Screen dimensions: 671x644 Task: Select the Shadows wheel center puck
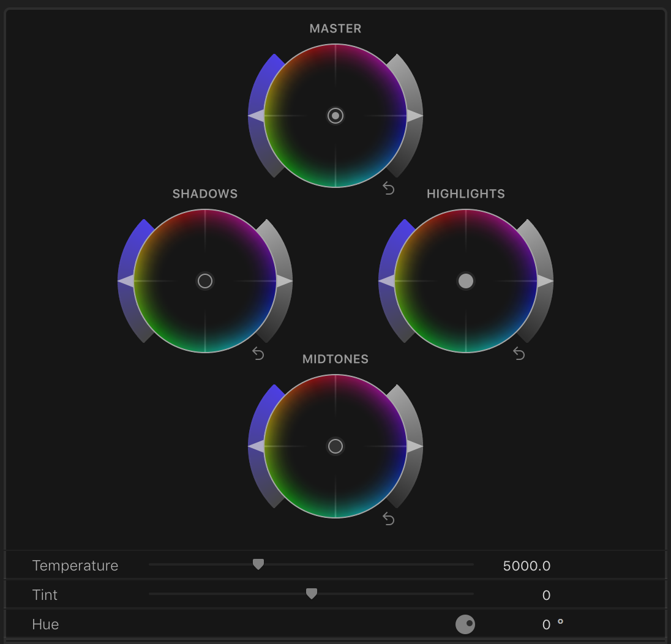point(205,281)
